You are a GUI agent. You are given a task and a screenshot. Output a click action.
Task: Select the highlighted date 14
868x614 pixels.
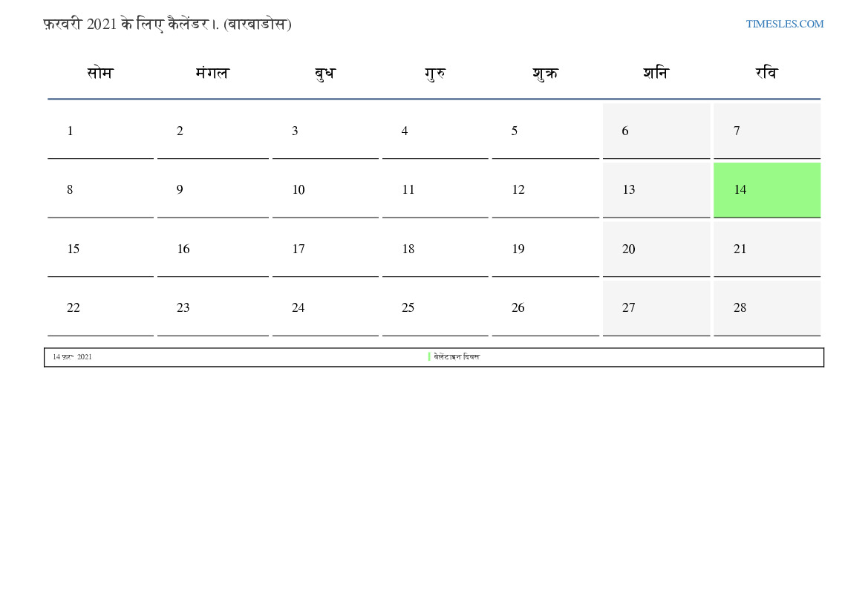pos(767,190)
